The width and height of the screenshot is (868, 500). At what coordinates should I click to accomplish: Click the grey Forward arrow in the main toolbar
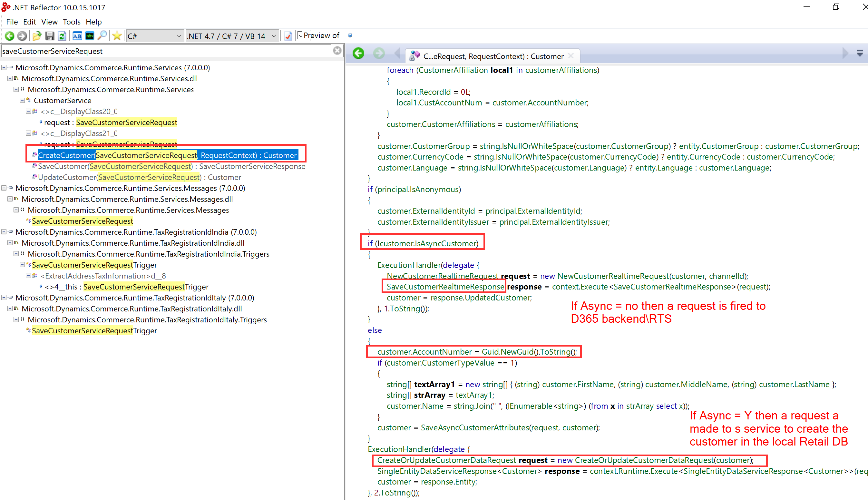[22, 36]
